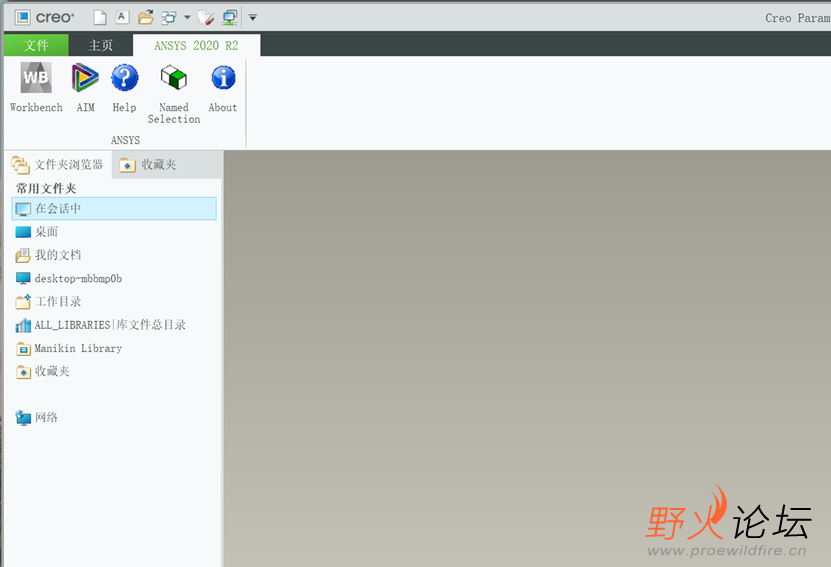Viewport: 831px width, 567px height.
Task: Select 在会话中 folder entry
Action: coord(114,208)
